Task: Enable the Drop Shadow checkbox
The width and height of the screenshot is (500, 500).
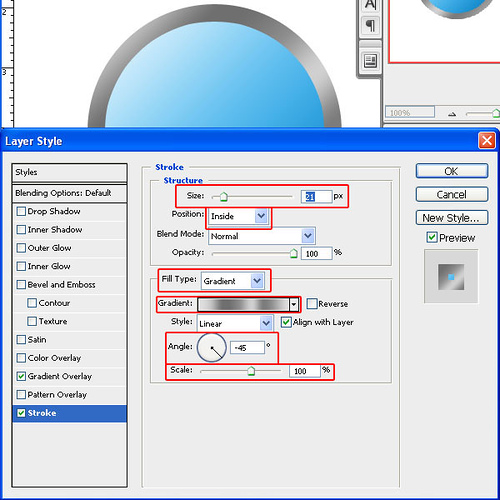Action: point(21,211)
